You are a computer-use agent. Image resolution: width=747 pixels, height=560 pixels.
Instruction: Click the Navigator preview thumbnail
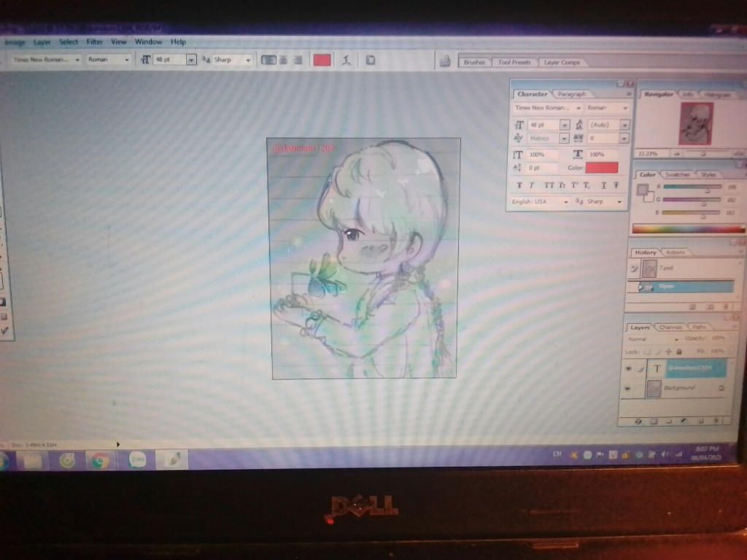(x=696, y=124)
